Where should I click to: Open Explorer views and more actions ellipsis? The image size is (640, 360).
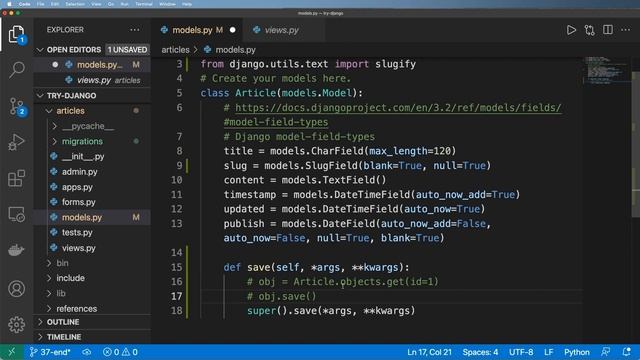pos(134,30)
